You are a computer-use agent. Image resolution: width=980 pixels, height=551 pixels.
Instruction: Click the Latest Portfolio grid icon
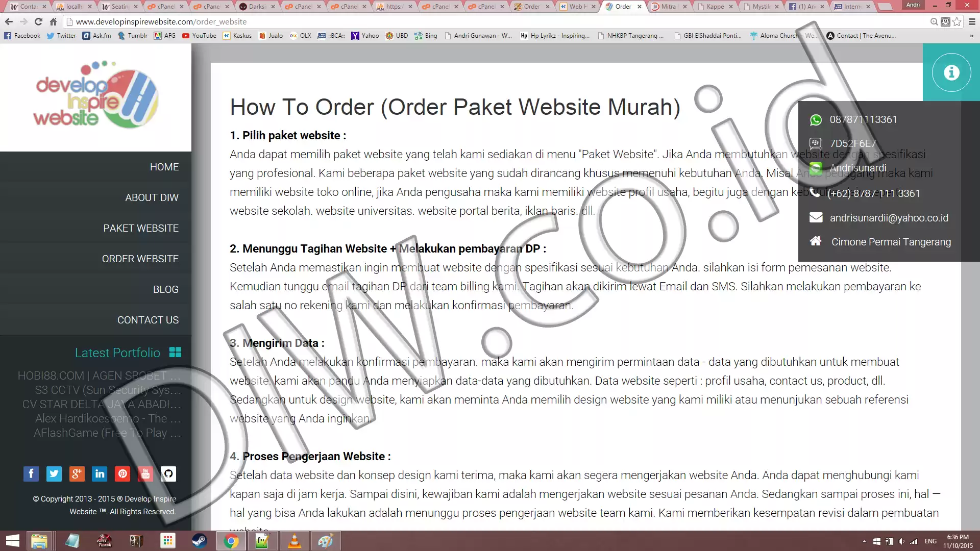(x=175, y=352)
